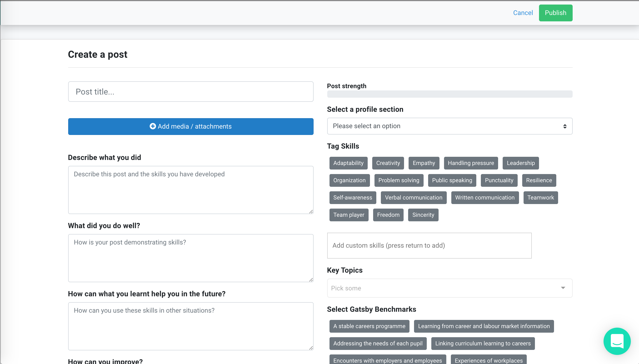Select Verbal communication skill tag

413,197
